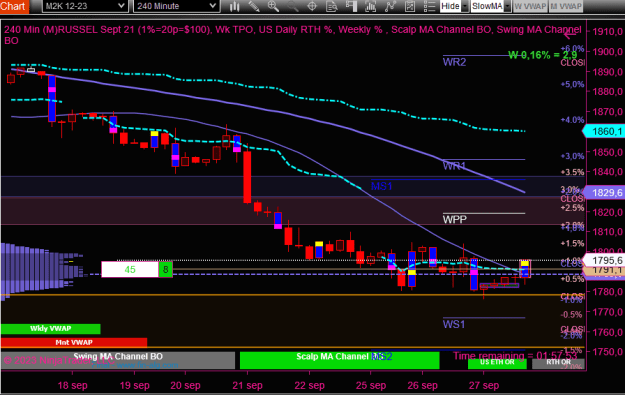The height and width of the screenshot is (395, 625).
Task: Click the MS1 level label
Action: tap(381, 186)
